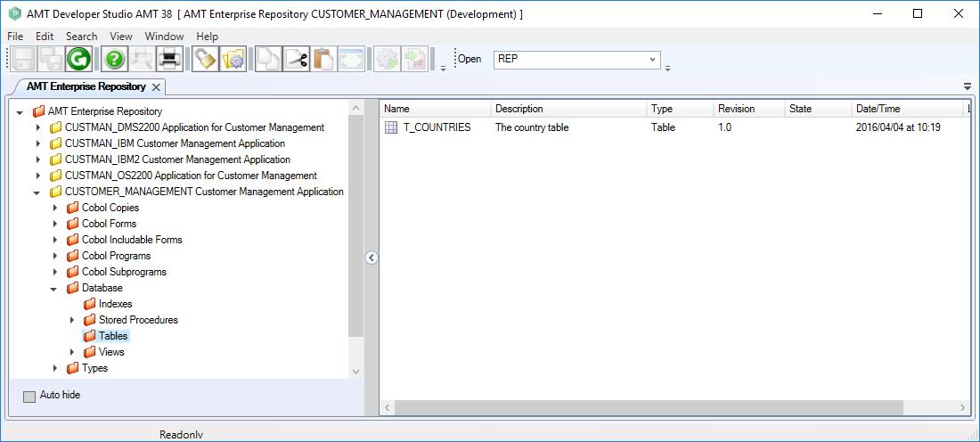Expand the Views node
The image size is (980, 442).
(72, 352)
